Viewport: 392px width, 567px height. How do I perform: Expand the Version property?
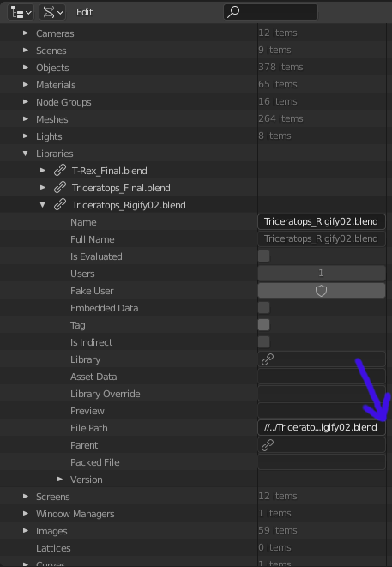coord(60,480)
